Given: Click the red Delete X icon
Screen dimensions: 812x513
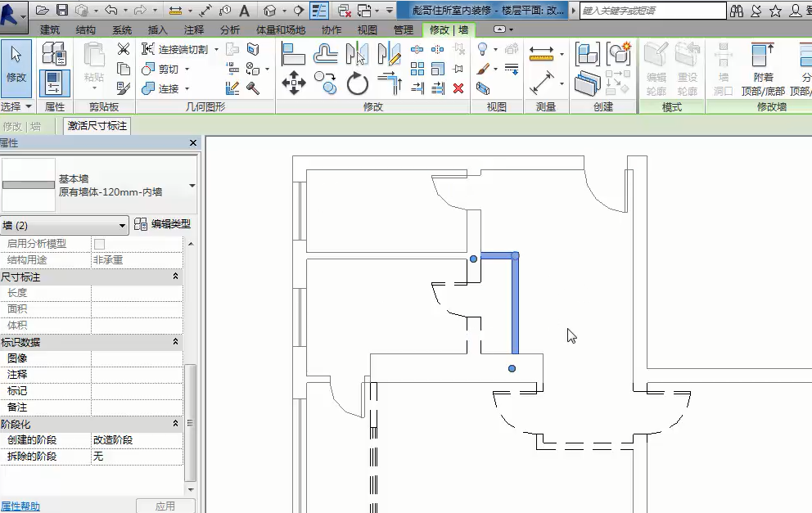Looking at the screenshot, I should pos(458,88).
